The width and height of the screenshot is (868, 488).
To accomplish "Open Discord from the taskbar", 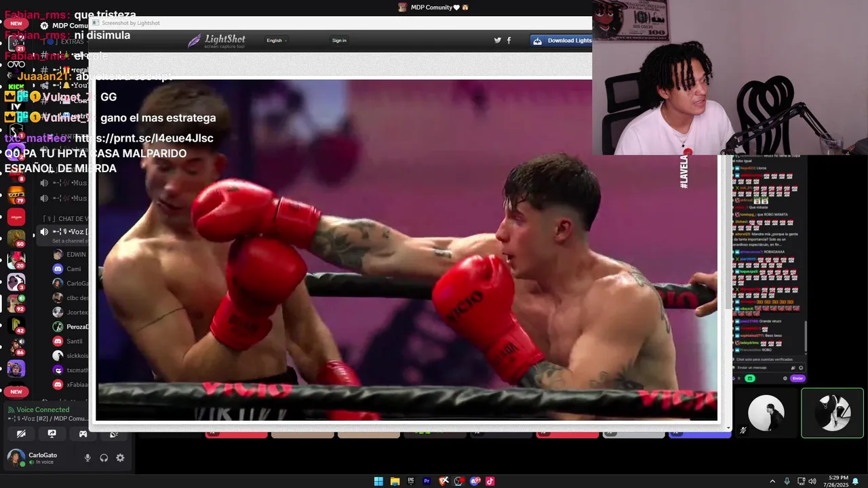I will click(475, 481).
